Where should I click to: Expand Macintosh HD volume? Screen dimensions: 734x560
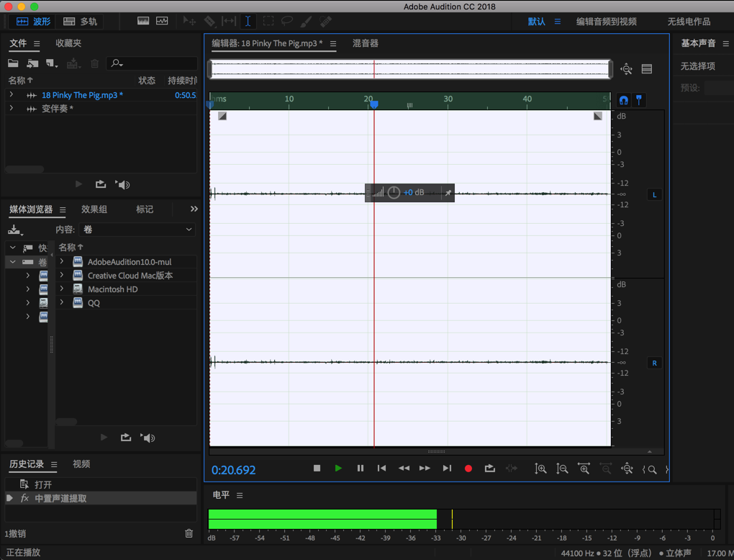pos(61,289)
